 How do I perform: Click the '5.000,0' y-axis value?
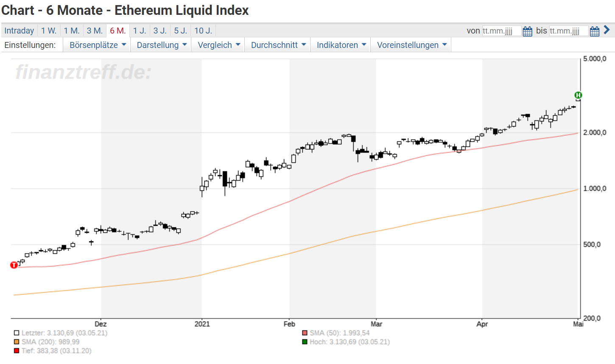tap(595, 59)
